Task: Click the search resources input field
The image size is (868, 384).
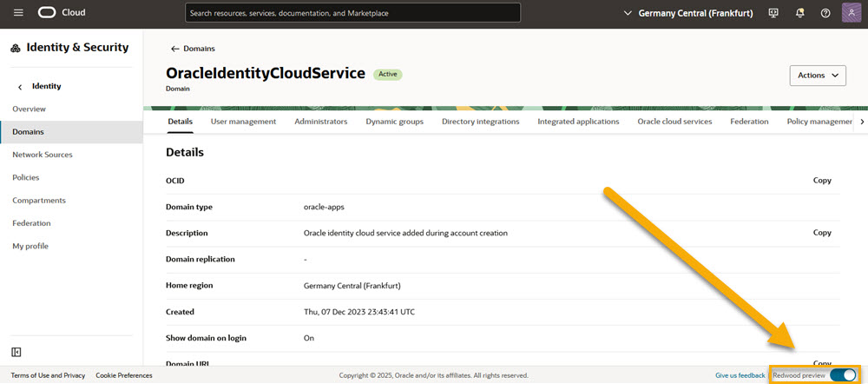Action: click(352, 13)
